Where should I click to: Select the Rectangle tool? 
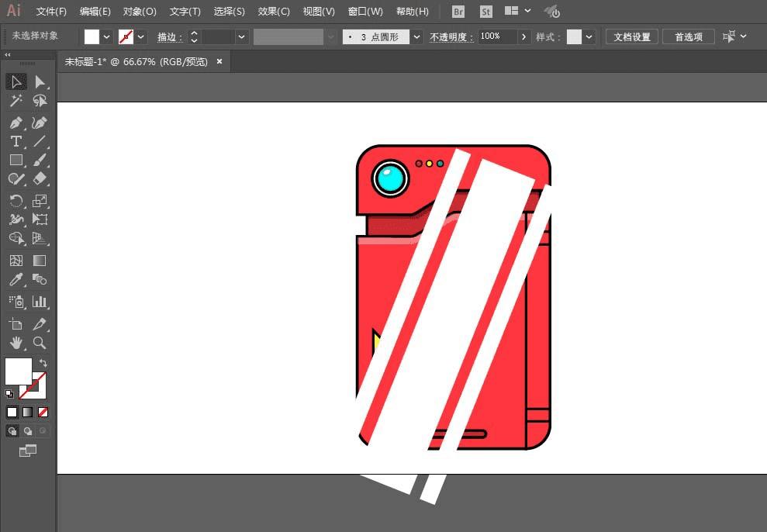tap(16, 160)
